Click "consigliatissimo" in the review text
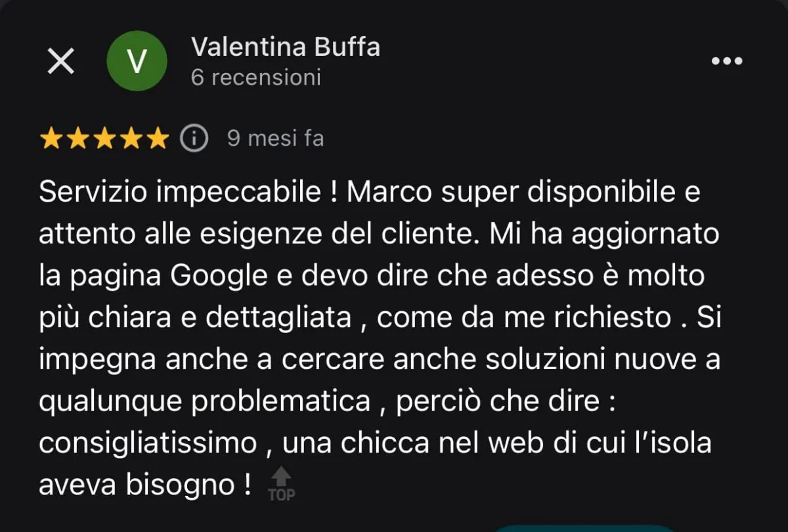The height and width of the screenshot is (532, 788). click(x=148, y=444)
